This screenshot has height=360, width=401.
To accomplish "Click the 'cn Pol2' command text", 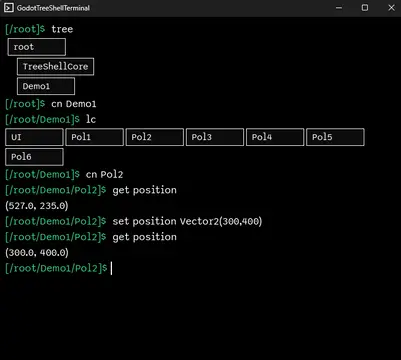I will tap(105, 174).
